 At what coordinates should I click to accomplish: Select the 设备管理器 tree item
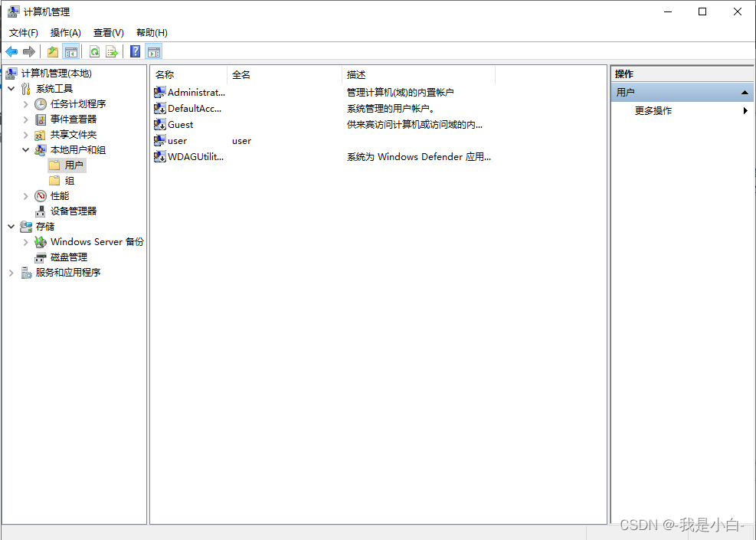click(x=66, y=211)
